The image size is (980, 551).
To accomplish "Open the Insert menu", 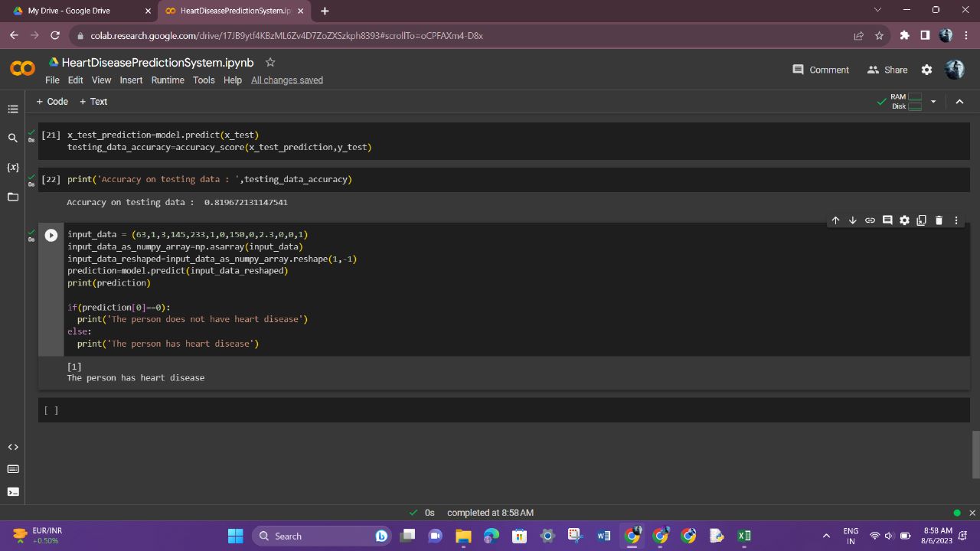I will [131, 80].
